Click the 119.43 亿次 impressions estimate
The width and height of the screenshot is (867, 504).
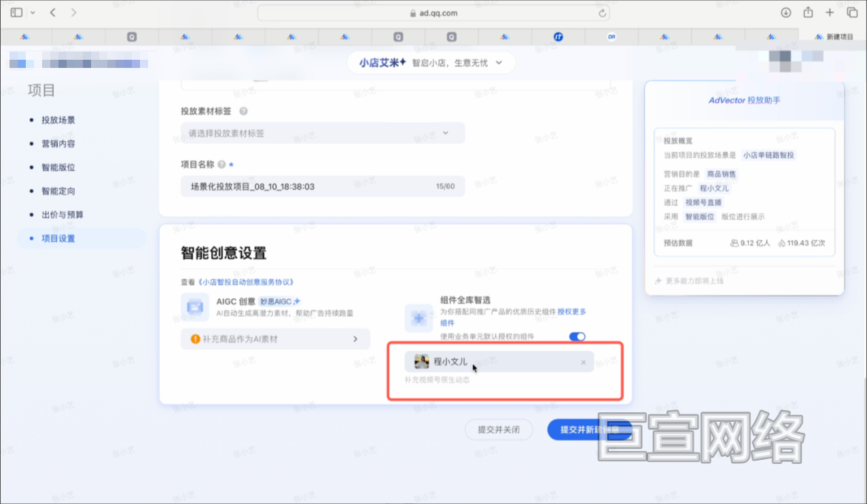pyautogui.click(x=802, y=242)
